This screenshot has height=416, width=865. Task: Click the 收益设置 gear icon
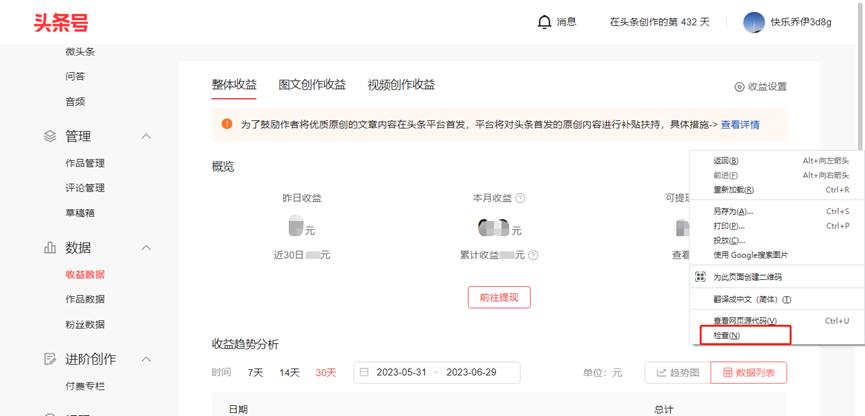739,87
